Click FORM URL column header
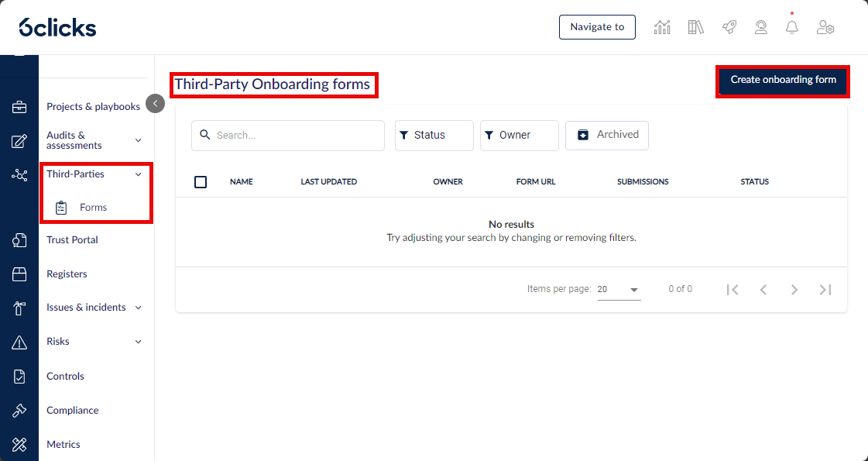This screenshot has width=868, height=461. [536, 182]
